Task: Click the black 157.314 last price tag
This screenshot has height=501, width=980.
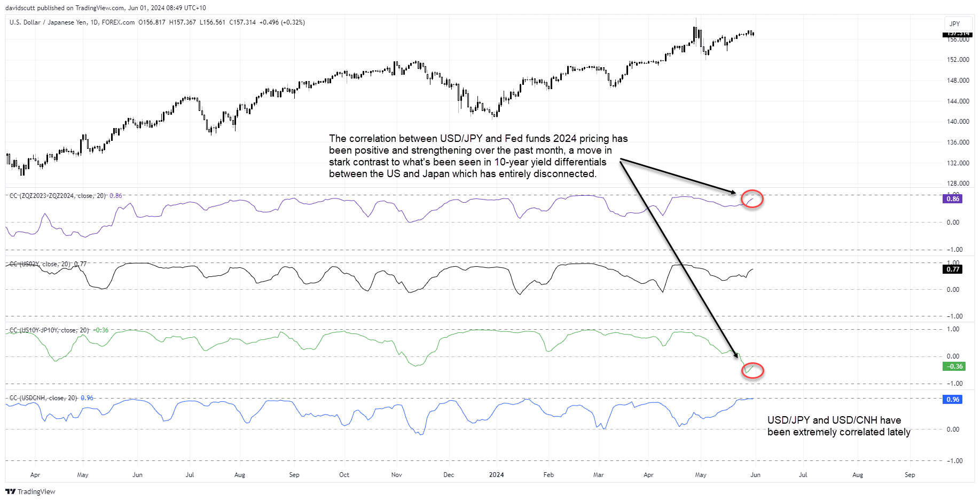Action: click(x=958, y=34)
